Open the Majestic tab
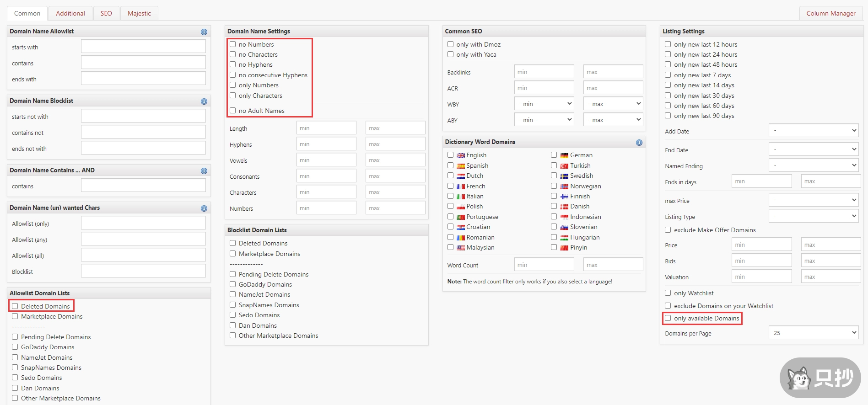The image size is (868, 405). pos(139,13)
